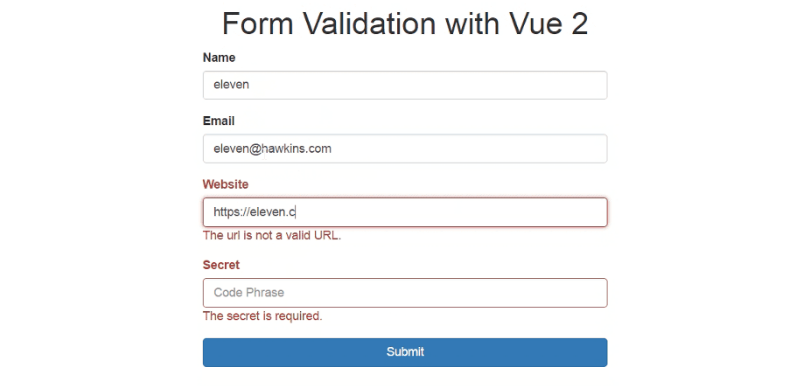Click the "https://eleven.c" text in Website

click(254, 212)
